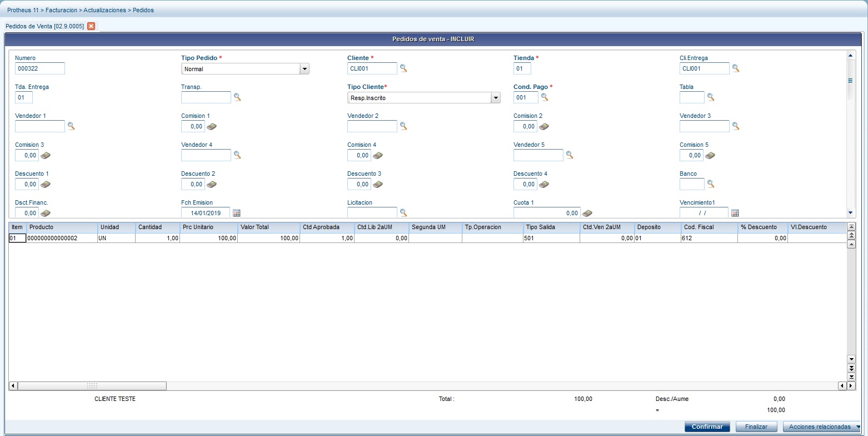868x436 pixels.
Task: Open the Acciones relacionadas menu
Action: (x=823, y=427)
